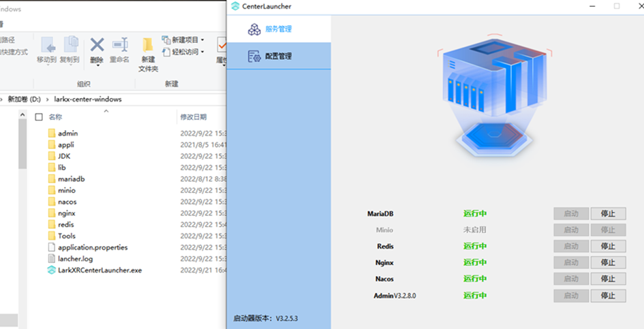This screenshot has width=644, height=329.
Task: Click the Redis 运行中 status text
Action: [x=475, y=246]
